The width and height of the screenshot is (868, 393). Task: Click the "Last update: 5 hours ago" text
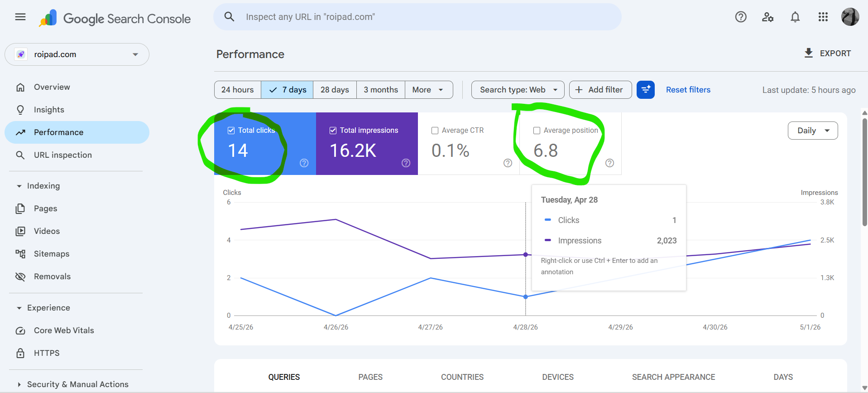tap(809, 90)
